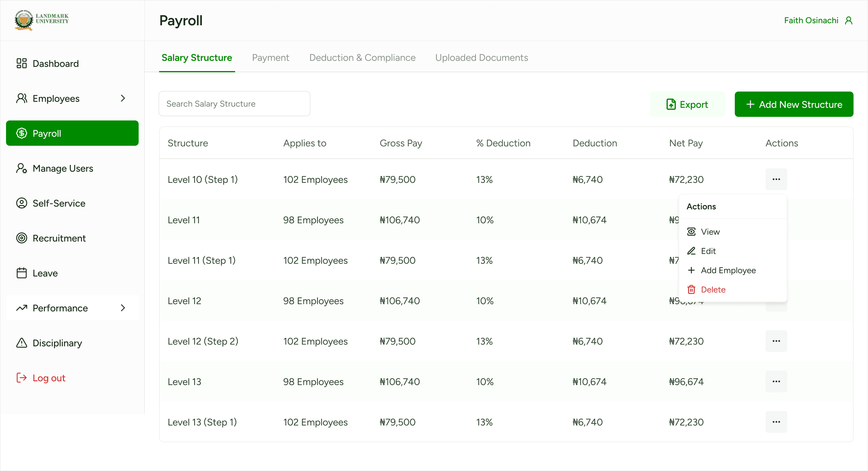Expand the Employees submenu chevron

tap(123, 98)
